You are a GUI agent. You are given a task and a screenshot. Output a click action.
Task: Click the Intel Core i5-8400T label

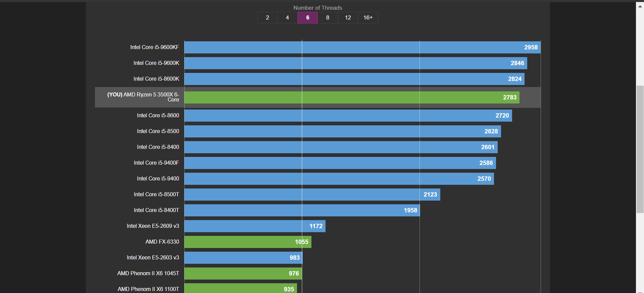(x=156, y=210)
